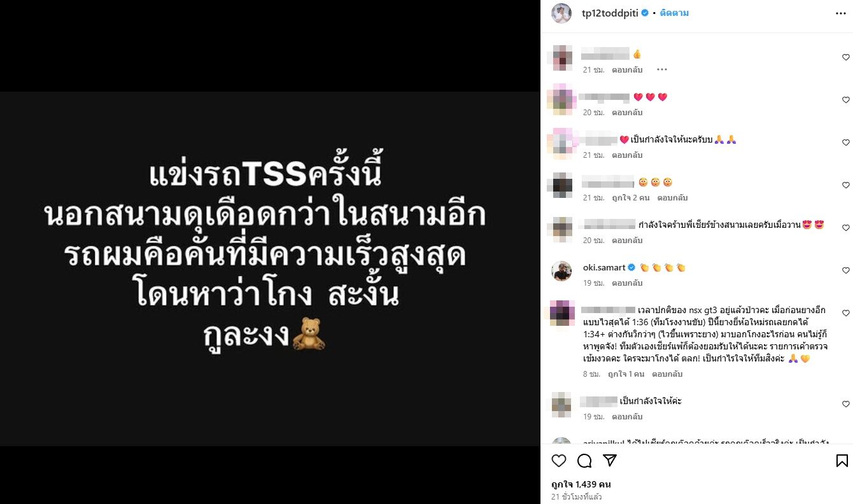Open oki.samart username link
The width and height of the screenshot is (853, 504).
click(x=605, y=267)
